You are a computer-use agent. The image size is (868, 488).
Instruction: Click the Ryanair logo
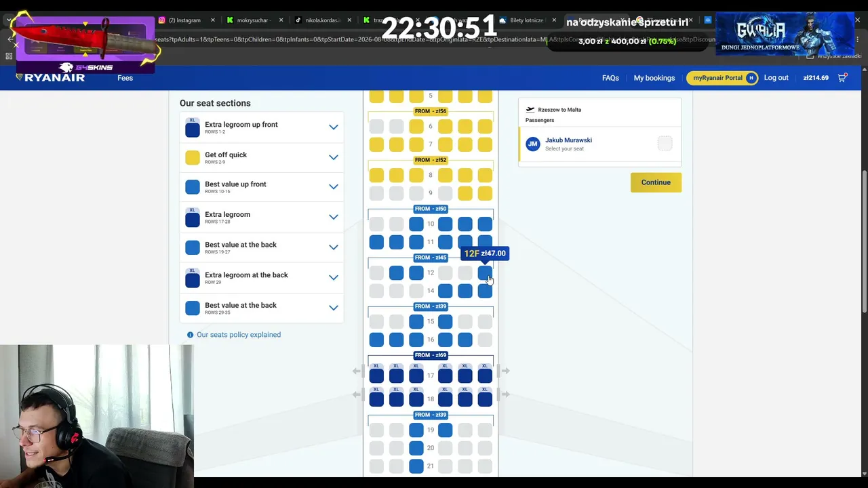(x=50, y=78)
